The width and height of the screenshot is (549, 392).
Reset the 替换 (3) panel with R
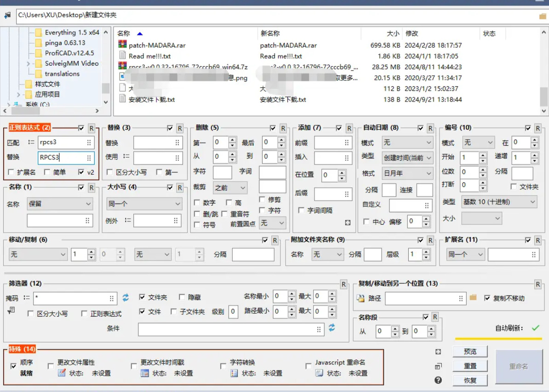[180, 129]
